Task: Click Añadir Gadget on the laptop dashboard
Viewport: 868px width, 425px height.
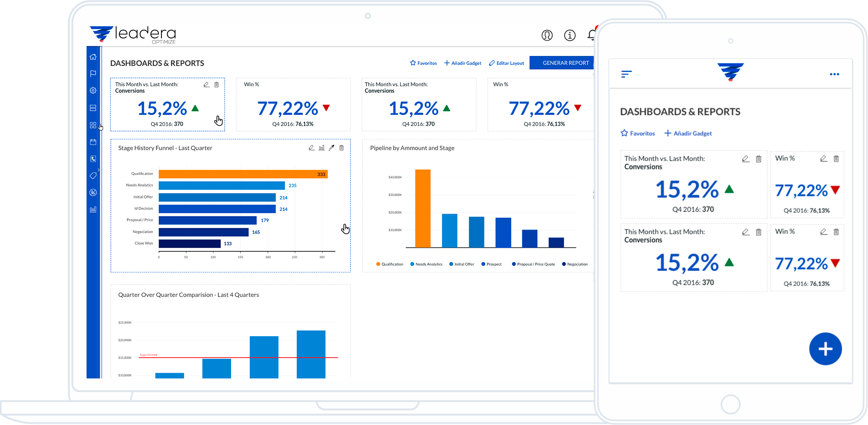Action: click(463, 63)
